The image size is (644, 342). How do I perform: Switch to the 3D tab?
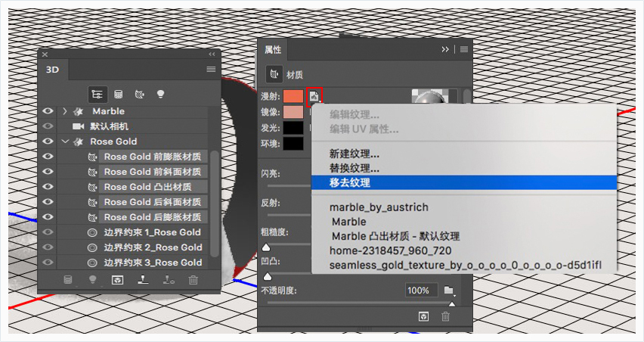click(53, 70)
